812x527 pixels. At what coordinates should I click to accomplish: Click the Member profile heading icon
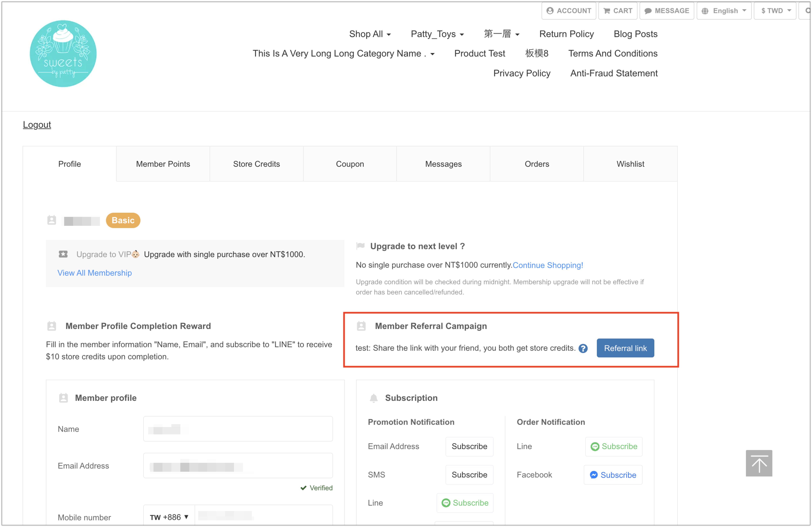tap(64, 398)
